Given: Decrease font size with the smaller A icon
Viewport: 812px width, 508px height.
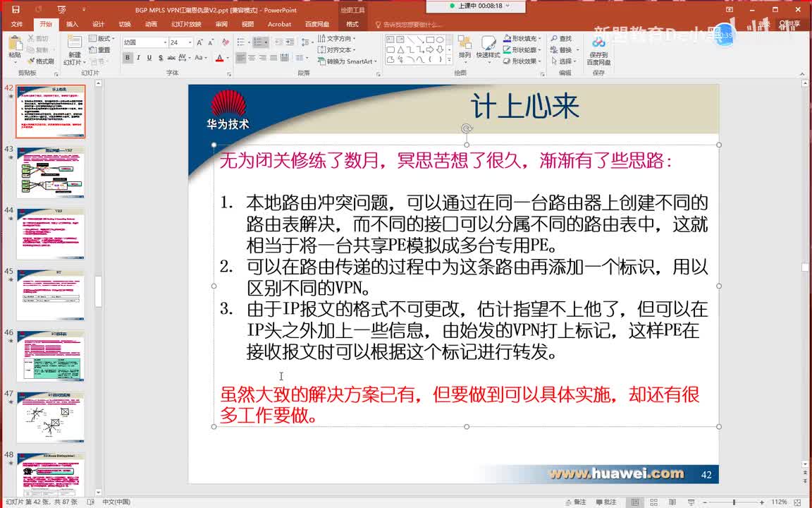Looking at the screenshot, I should 210,42.
